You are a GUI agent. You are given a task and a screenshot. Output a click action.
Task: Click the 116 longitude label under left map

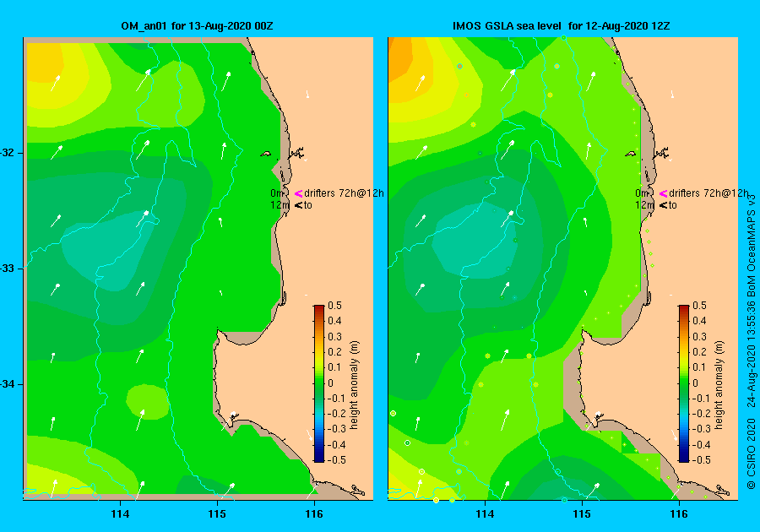click(314, 514)
